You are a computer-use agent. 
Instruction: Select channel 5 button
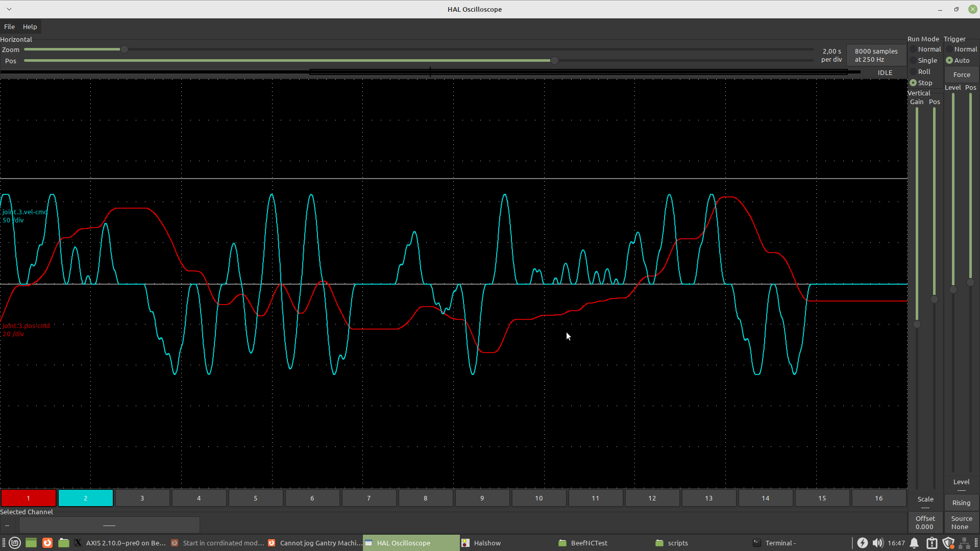click(x=255, y=498)
